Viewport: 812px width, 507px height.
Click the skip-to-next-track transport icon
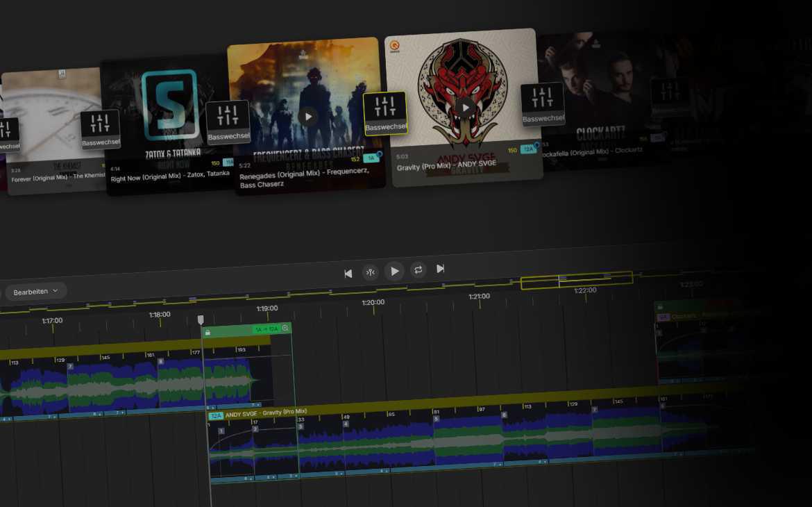(x=441, y=269)
